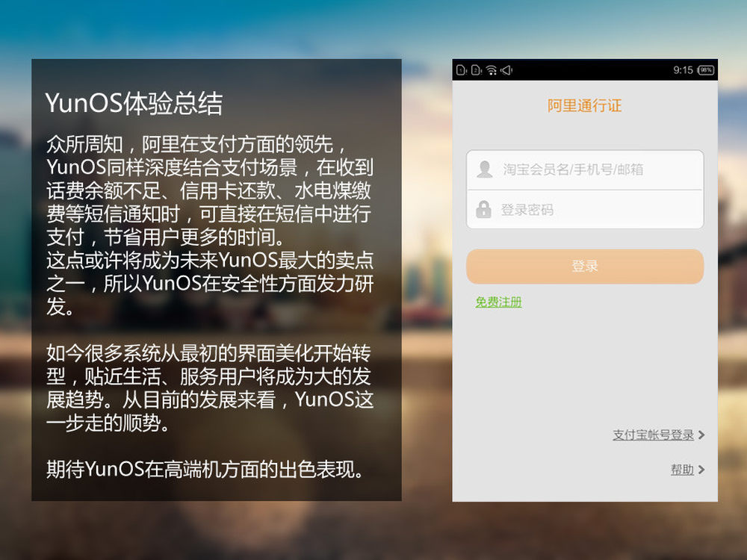Open the 支付宝帐号登录 link
The width and height of the screenshot is (747, 560).
pyautogui.click(x=653, y=435)
